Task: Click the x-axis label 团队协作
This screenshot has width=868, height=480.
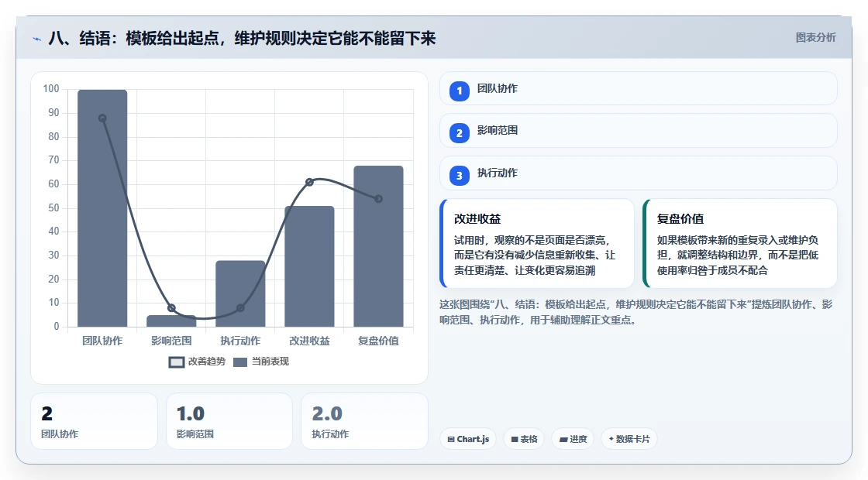Action: pos(102,341)
